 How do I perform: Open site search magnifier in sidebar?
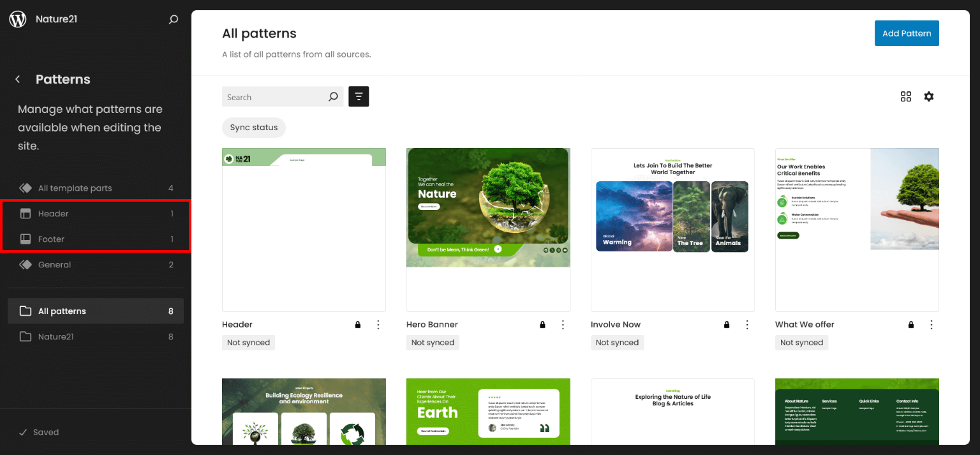(x=173, y=20)
